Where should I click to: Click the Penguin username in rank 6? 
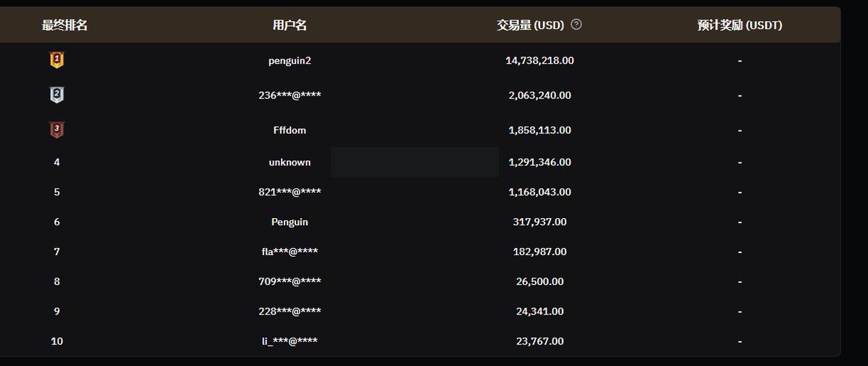(x=290, y=222)
